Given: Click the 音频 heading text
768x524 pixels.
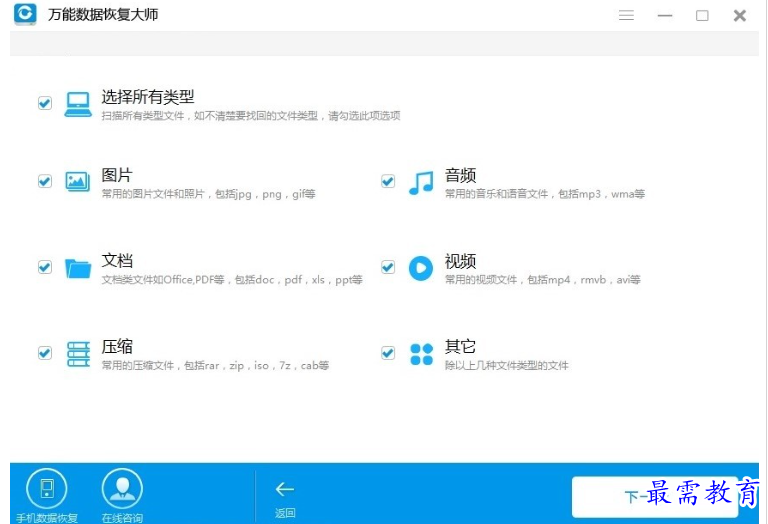Looking at the screenshot, I should point(460,175).
